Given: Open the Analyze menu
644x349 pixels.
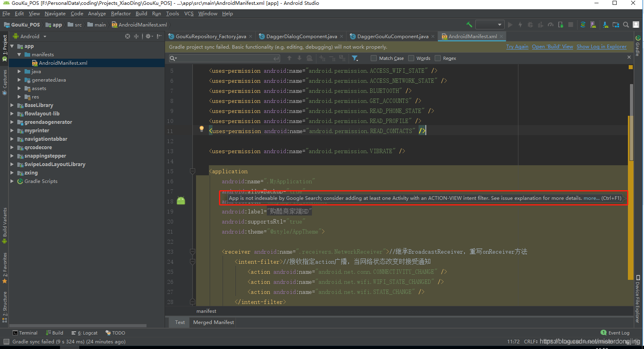Looking at the screenshot, I should click(x=97, y=13).
